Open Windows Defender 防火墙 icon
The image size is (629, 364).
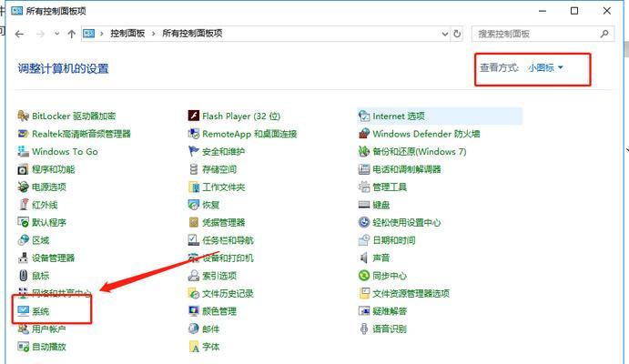point(364,134)
